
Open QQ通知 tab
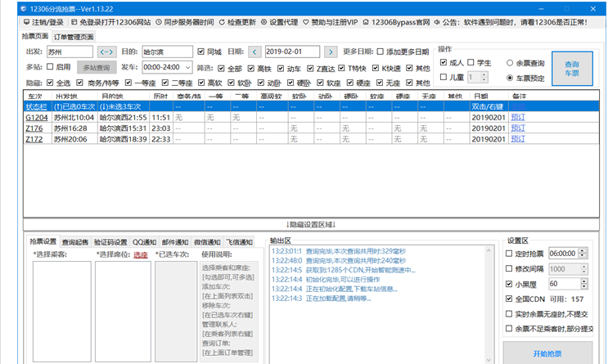pyautogui.click(x=144, y=242)
